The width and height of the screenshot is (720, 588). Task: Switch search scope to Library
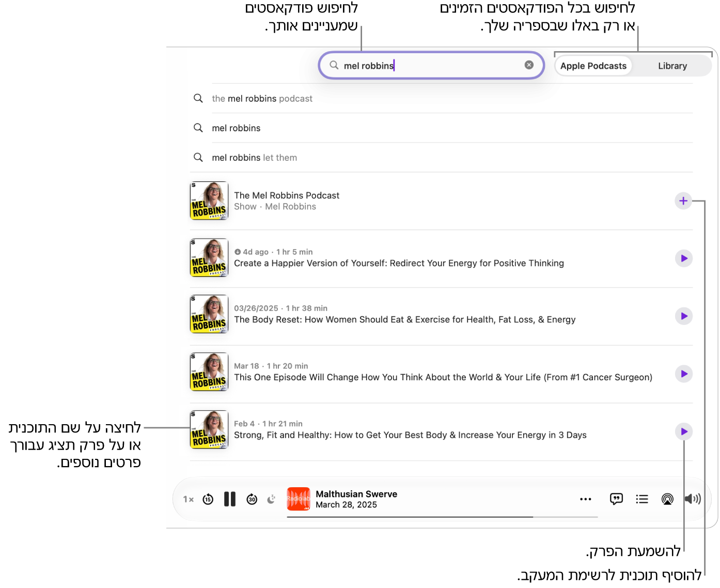(672, 66)
